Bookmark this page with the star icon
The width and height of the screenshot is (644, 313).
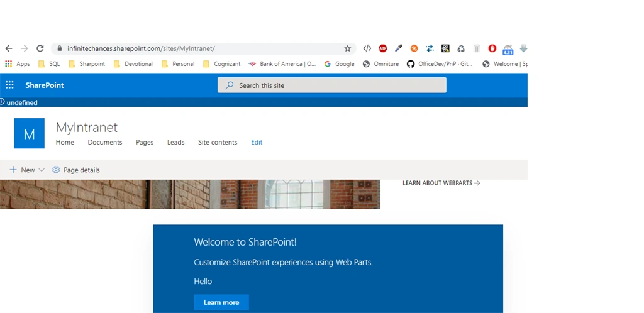347,48
